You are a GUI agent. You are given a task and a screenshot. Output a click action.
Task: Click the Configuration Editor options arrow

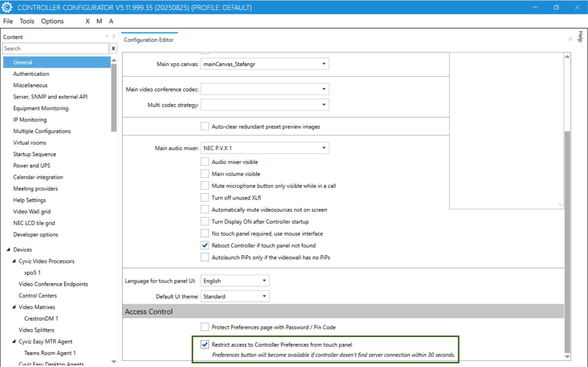[x=570, y=39]
